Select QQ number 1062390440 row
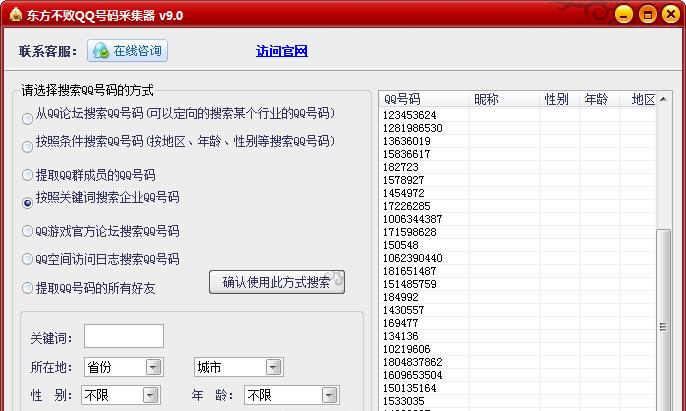686x411 pixels. (518, 258)
